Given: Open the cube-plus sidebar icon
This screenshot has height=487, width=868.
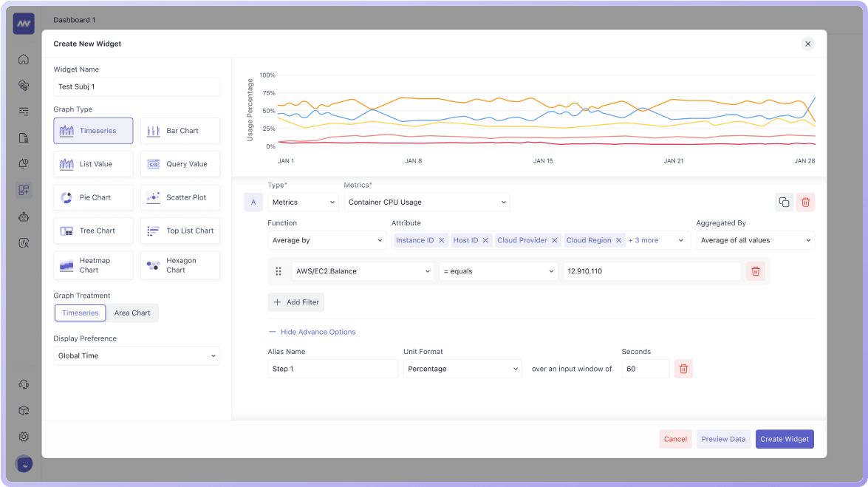Looking at the screenshot, I should (x=23, y=411).
